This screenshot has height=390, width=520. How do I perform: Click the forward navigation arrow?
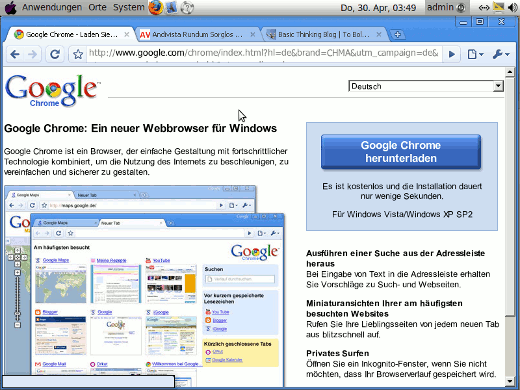pyautogui.click(x=33, y=54)
